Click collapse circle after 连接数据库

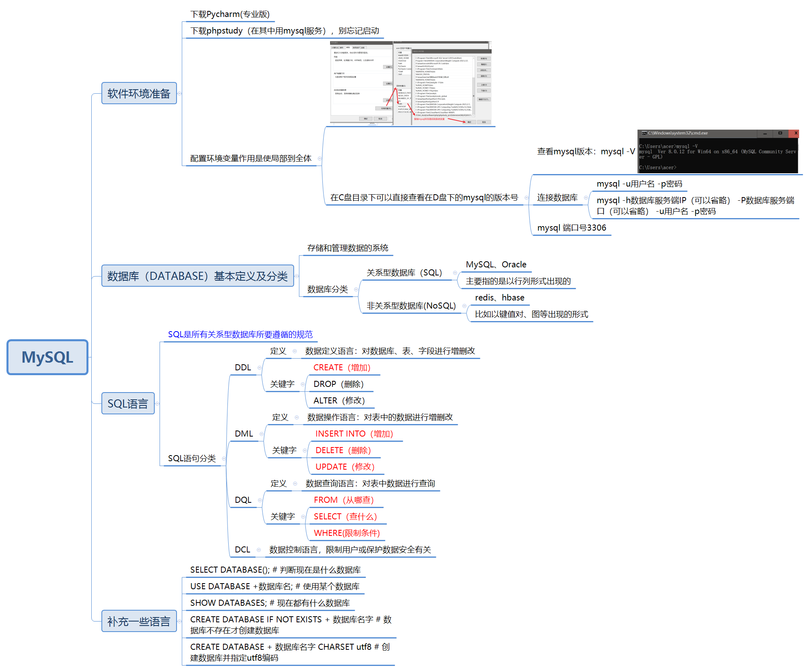(586, 197)
